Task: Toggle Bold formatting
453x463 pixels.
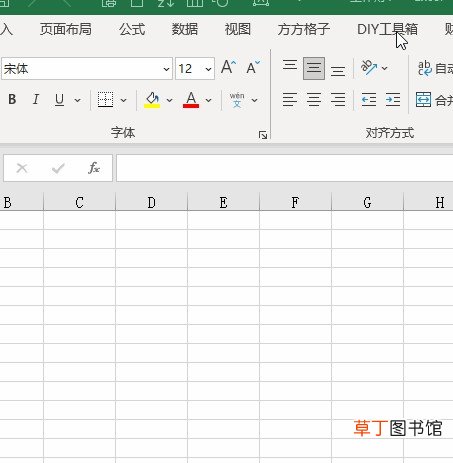Action: click(x=12, y=99)
